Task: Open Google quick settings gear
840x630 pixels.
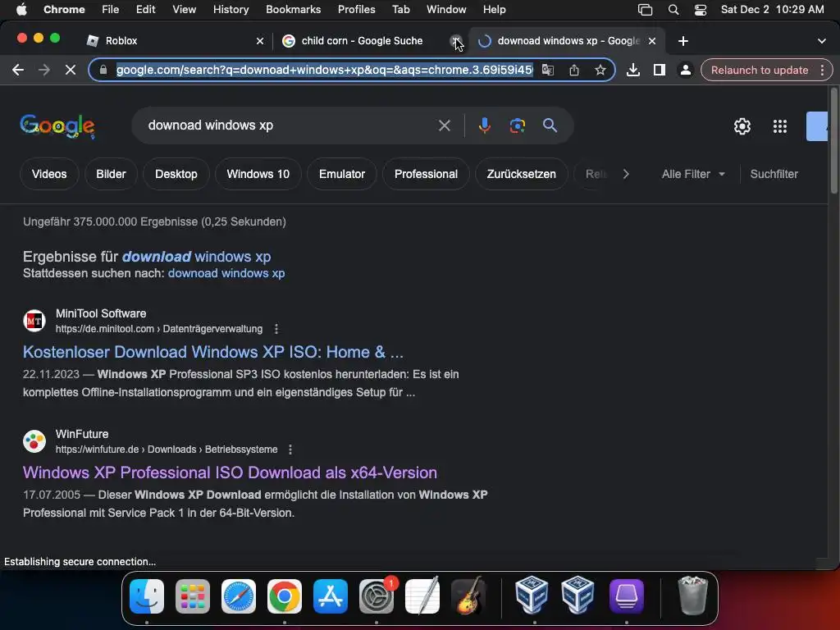Action: tap(742, 126)
